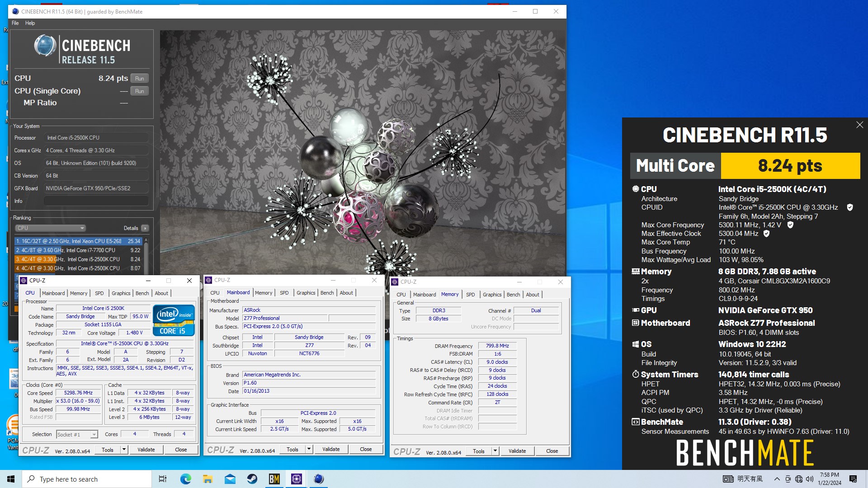Click the Memory CPU-Z window title icon

pyautogui.click(x=395, y=282)
